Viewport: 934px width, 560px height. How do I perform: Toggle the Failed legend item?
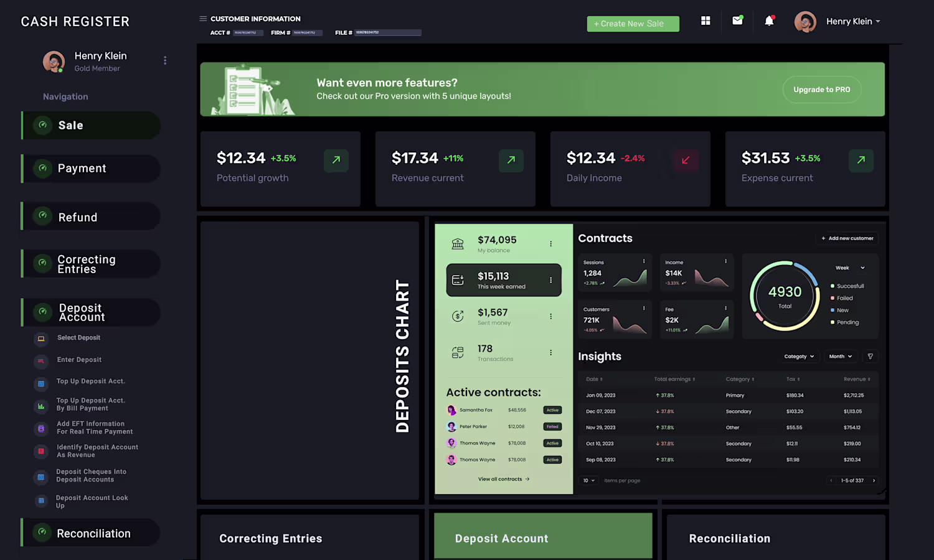(x=842, y=298)
